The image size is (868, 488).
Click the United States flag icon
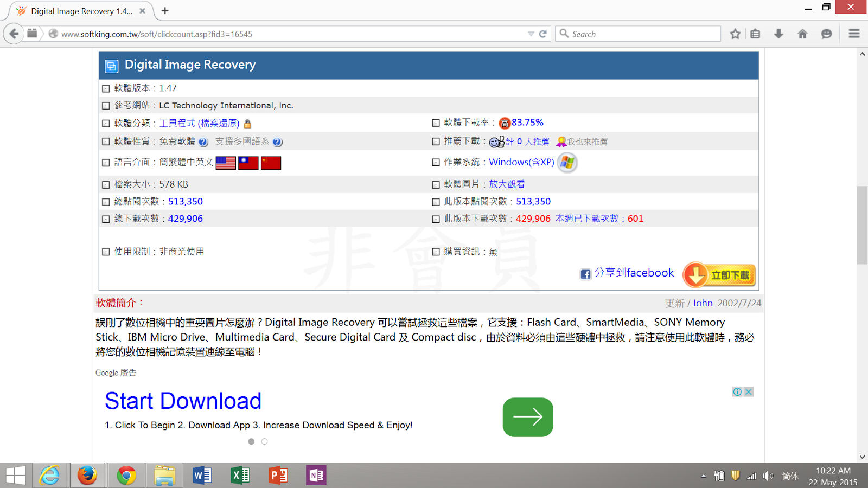click(x=226, y=163)
